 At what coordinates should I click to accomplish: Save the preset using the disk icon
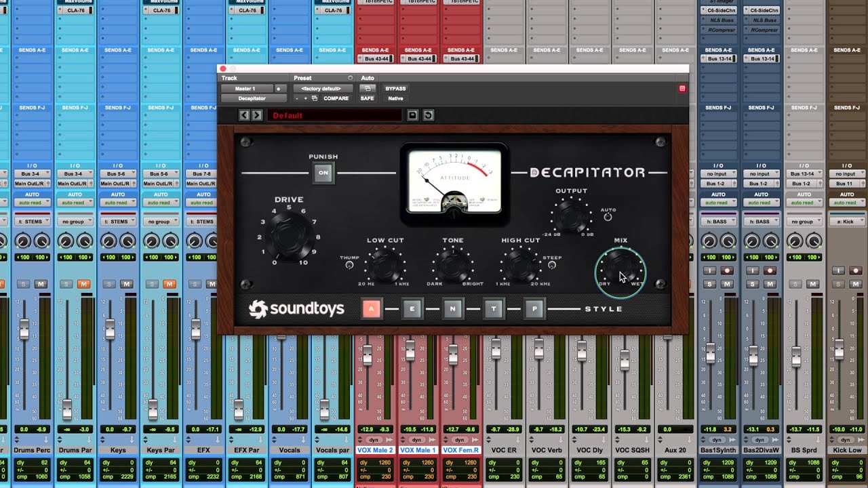coord(412,115)
